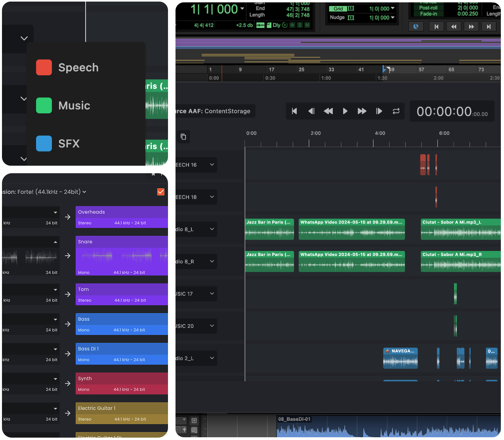Screen dimensions: 504x440
Task: Select Jazz Bar in Paris clip on 8_L
Action: coord(269,229)
